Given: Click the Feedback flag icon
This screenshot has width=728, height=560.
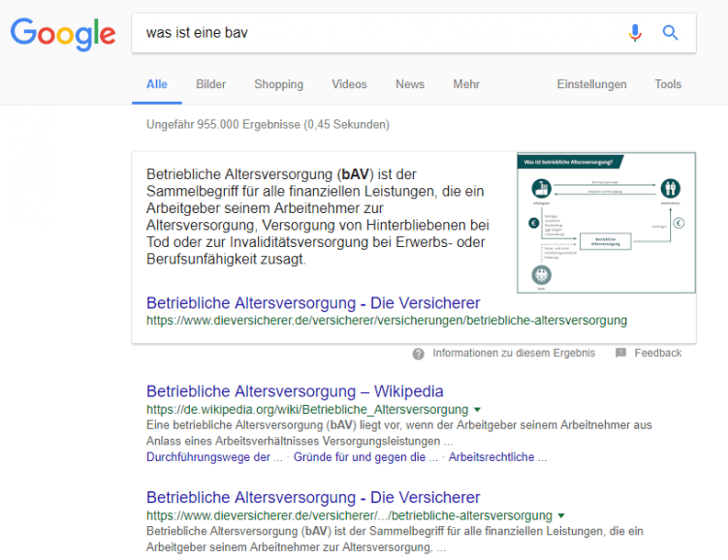Looking at the screenshot, I should point(620,353).
